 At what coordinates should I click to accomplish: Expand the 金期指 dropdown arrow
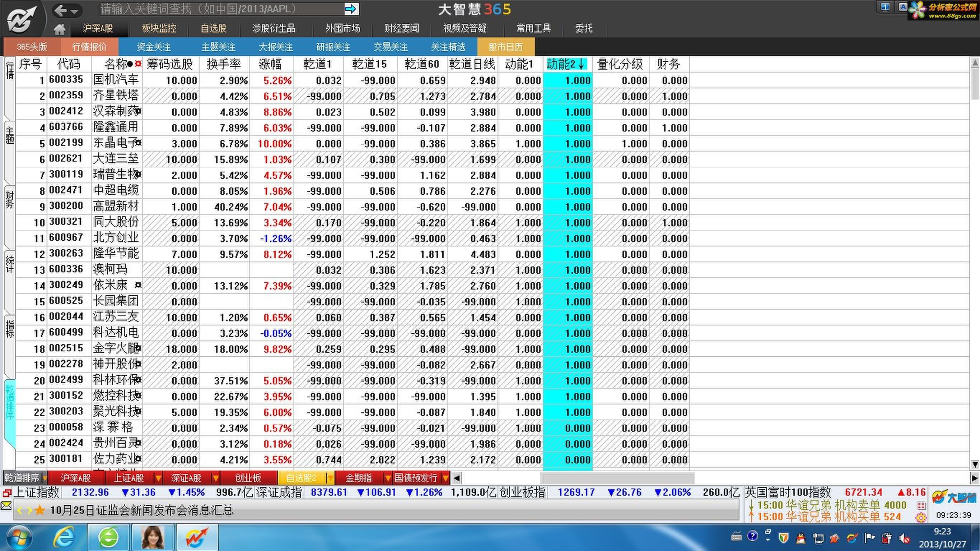click(388, 478)
